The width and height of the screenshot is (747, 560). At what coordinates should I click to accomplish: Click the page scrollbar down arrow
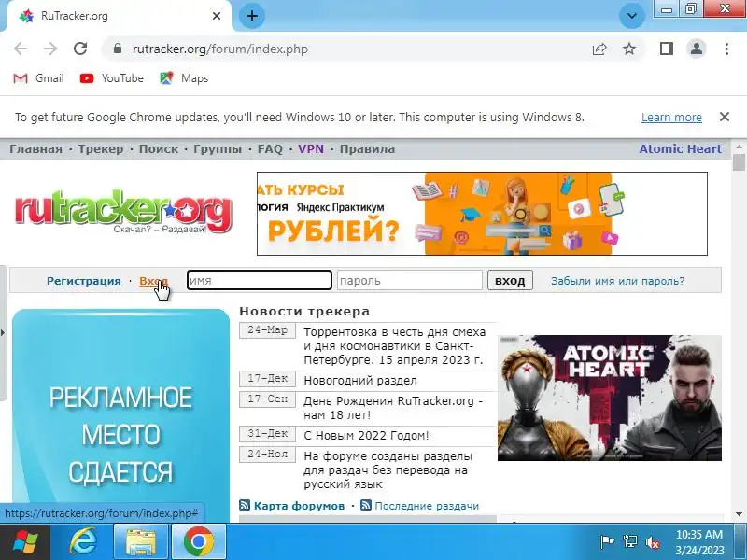pyautogui.click(x=739, y=514)
